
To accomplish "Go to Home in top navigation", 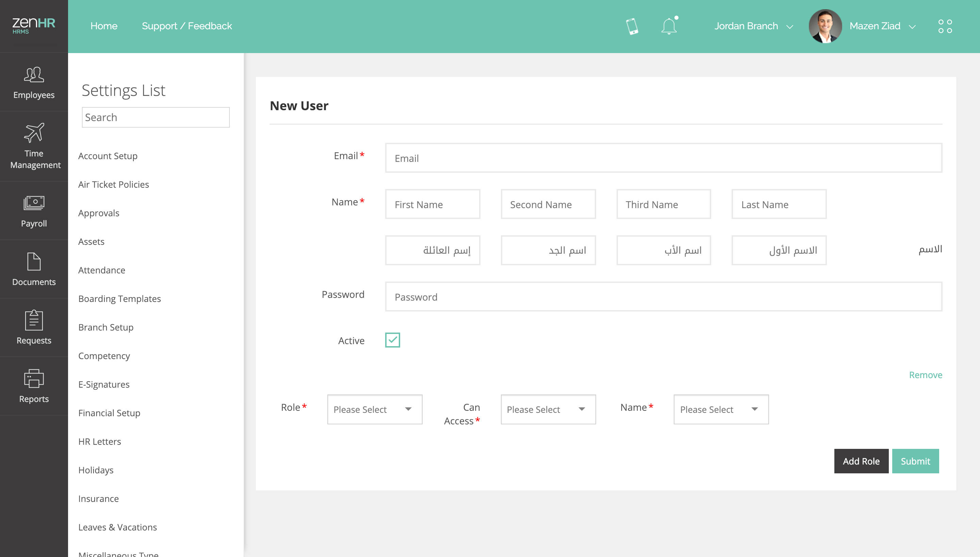I will tap(104, 26).
